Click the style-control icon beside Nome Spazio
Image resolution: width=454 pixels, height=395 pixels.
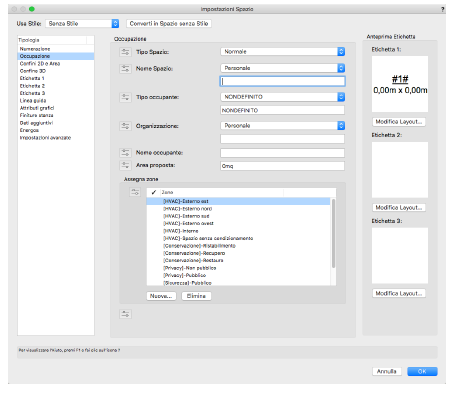coord(125,69)
